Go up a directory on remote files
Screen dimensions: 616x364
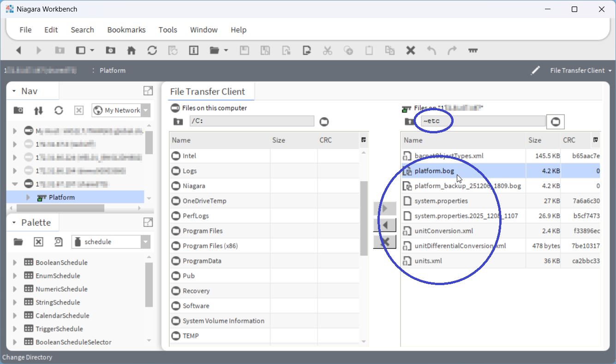click(409, 121)
